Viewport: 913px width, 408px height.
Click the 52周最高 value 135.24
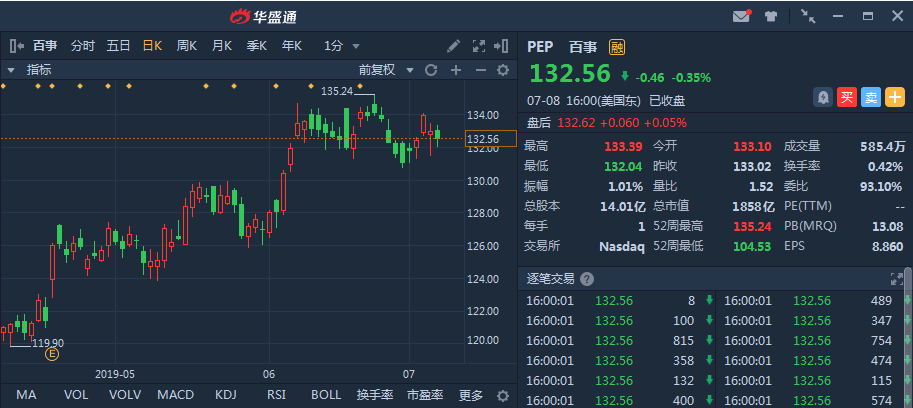click(752, 226)
